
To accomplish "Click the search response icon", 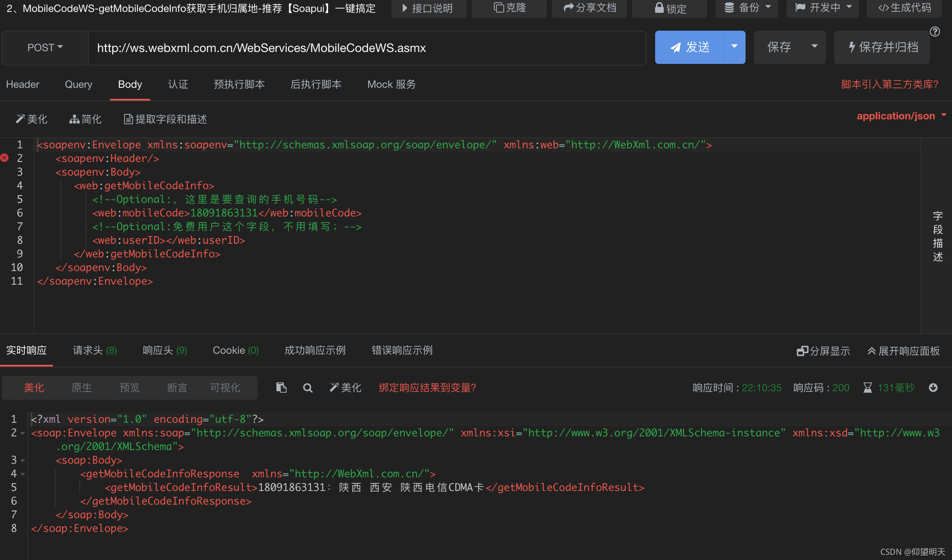I will pos(308,388).
